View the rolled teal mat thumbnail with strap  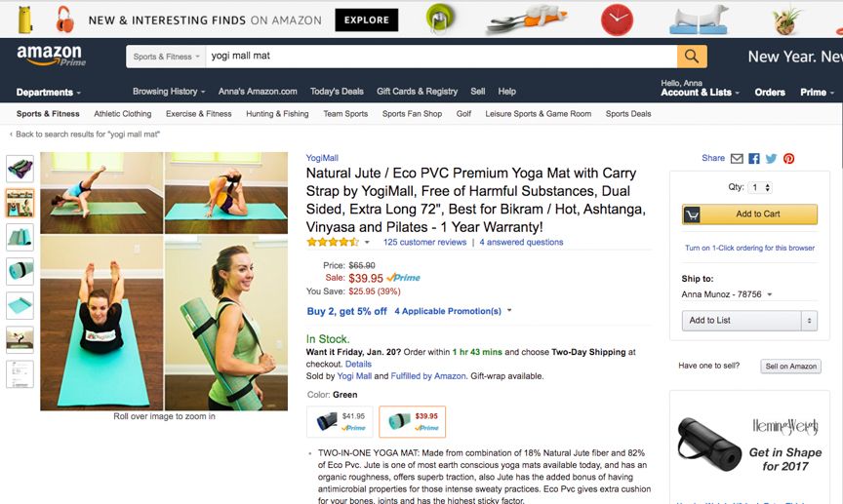tap(20, 270)
